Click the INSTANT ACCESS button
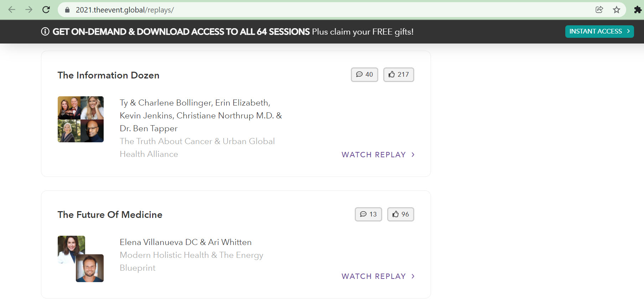Screen dimensions: 644x306 (x=599, y=31)
